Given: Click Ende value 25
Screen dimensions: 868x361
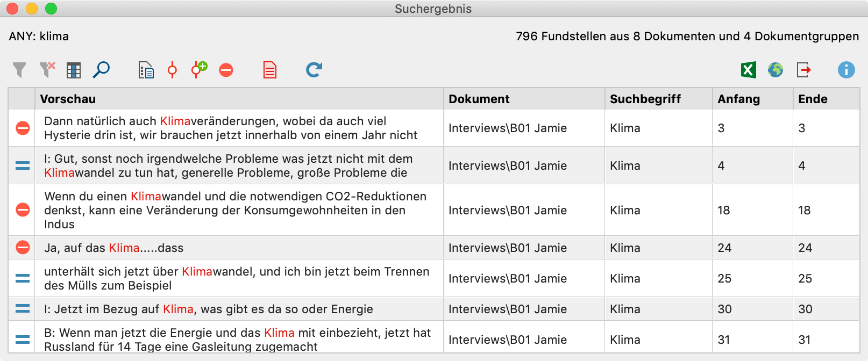Looking at the screenshot, I should tap(805, 278).
